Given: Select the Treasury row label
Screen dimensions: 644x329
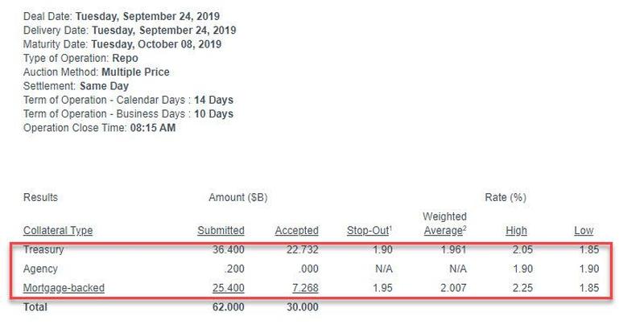Looking at the screenshot, I should click(x=43, y=250).
